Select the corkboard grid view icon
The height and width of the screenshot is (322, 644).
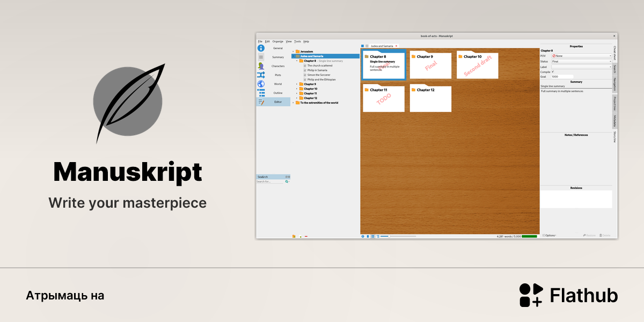pos(373,236)
